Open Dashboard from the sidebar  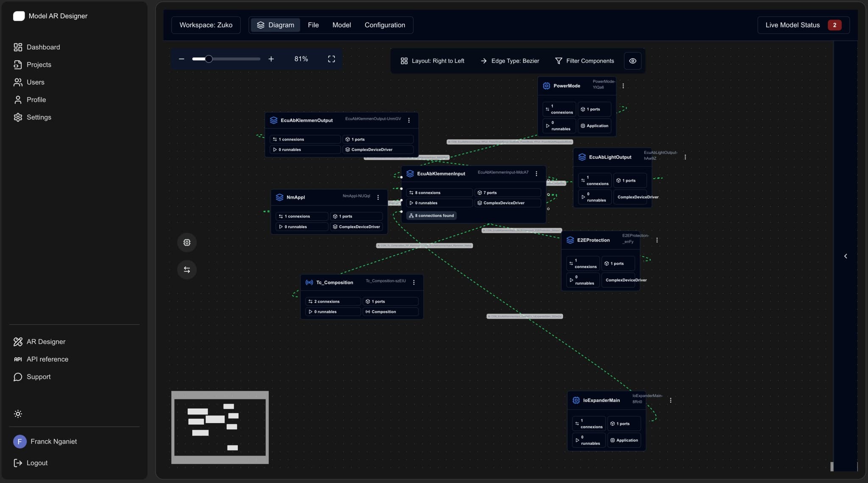[x=43, y=47]
